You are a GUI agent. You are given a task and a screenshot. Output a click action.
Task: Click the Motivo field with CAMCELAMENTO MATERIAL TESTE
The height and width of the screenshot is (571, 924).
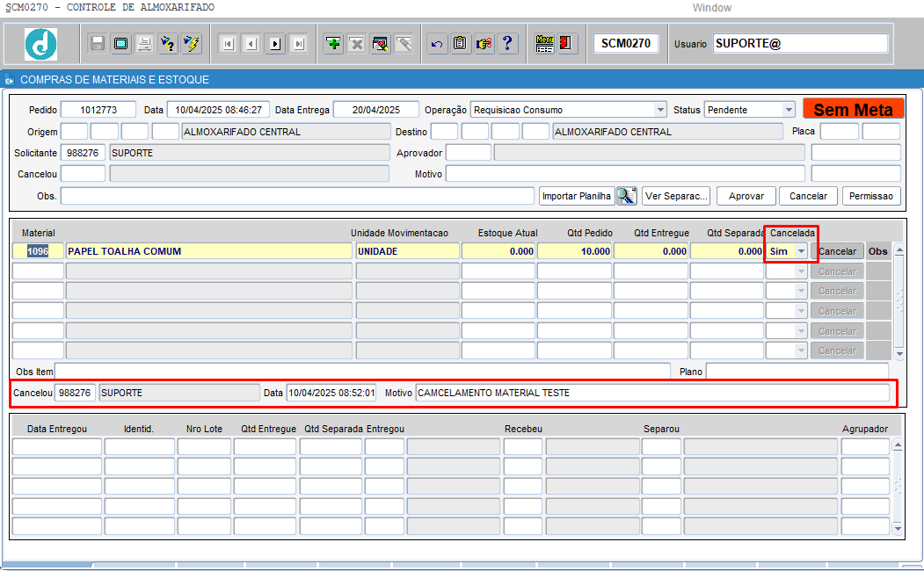(651, 393)
